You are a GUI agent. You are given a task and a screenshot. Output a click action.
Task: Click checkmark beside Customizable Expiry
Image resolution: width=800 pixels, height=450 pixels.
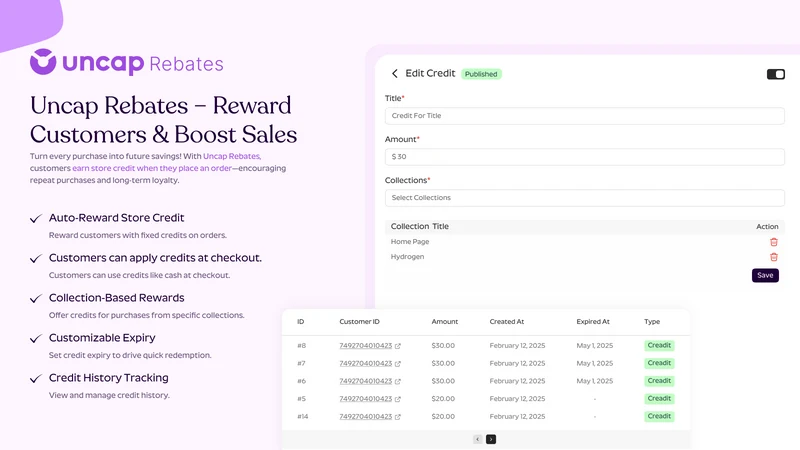(35, 339)
